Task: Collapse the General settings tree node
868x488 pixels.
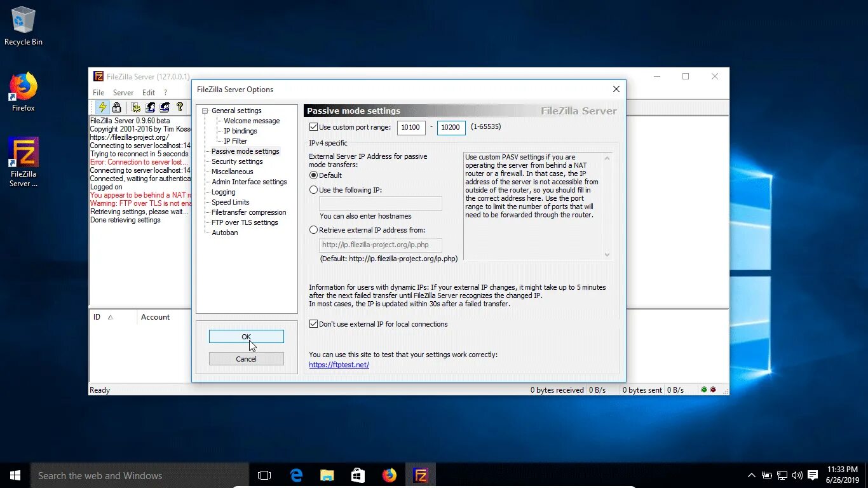Action: [205, 110]
